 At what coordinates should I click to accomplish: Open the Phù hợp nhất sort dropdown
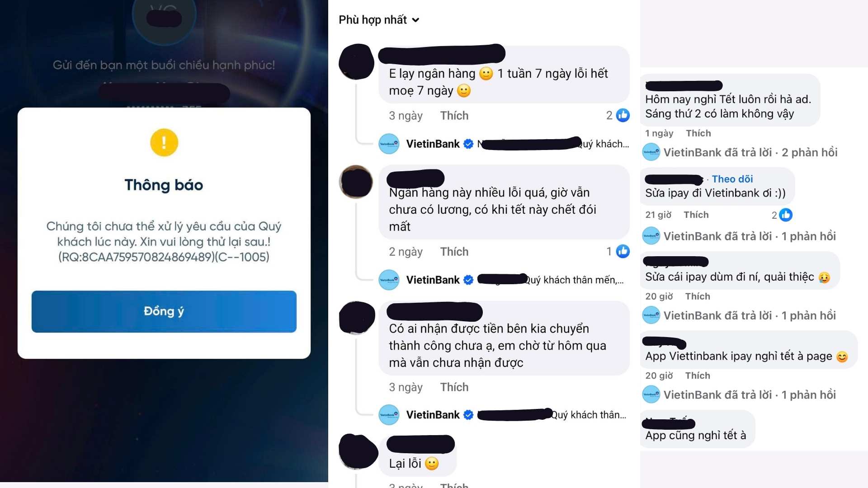379,20
